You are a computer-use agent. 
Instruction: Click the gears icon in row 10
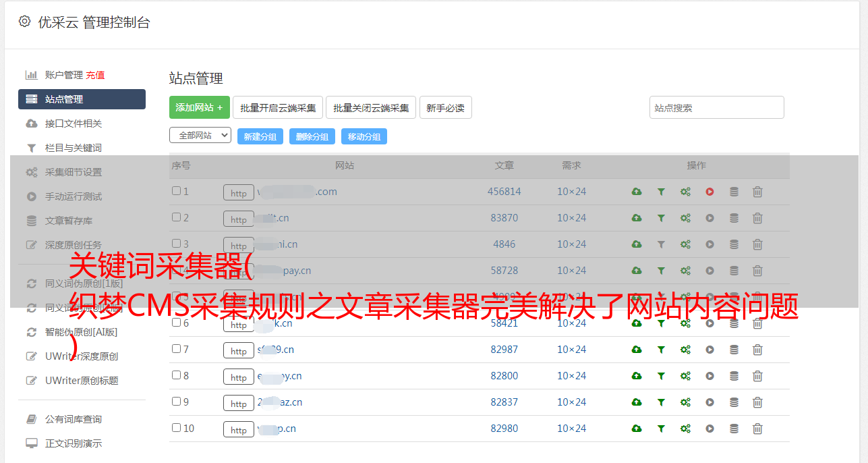click(685, 429)
